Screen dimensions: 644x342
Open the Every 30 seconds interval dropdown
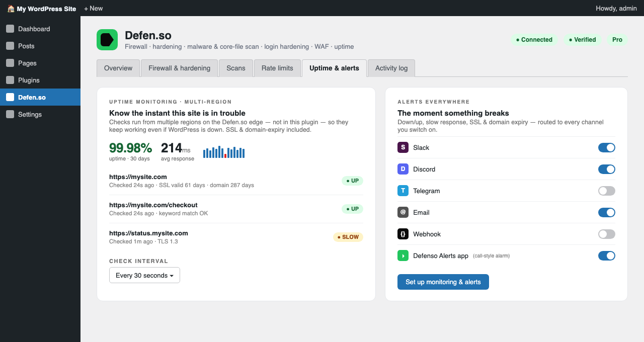(x=144, y=275)
